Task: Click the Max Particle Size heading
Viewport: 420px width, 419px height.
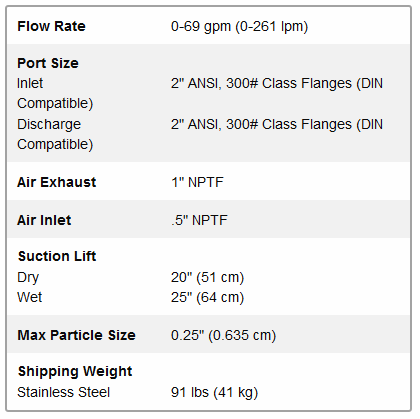Action: (x=77, y=335)
